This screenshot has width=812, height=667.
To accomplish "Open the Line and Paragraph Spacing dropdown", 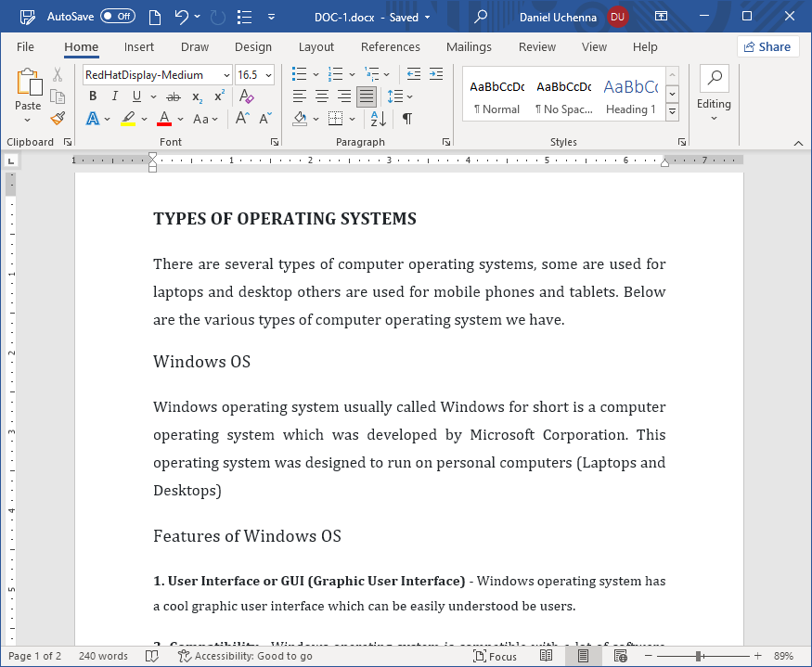I will tap(396, 96).
